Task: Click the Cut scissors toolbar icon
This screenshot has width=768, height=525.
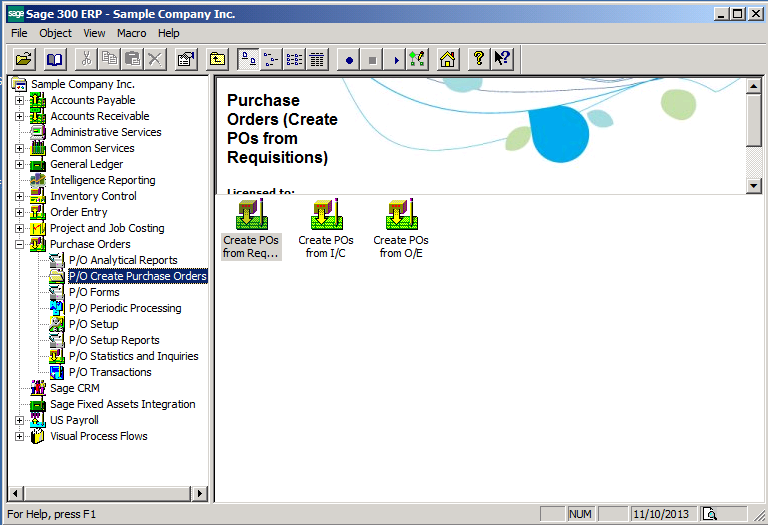Action: tap(86, 60)
